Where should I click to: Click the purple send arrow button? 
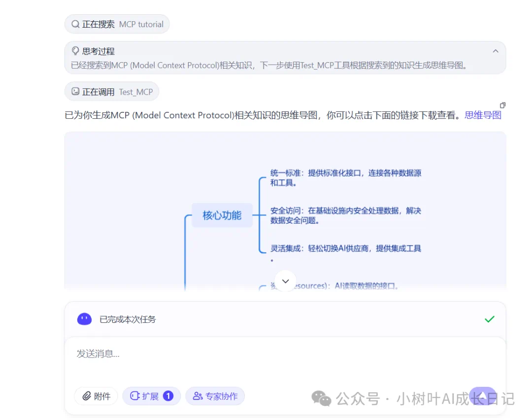click(x=482, y=396)
